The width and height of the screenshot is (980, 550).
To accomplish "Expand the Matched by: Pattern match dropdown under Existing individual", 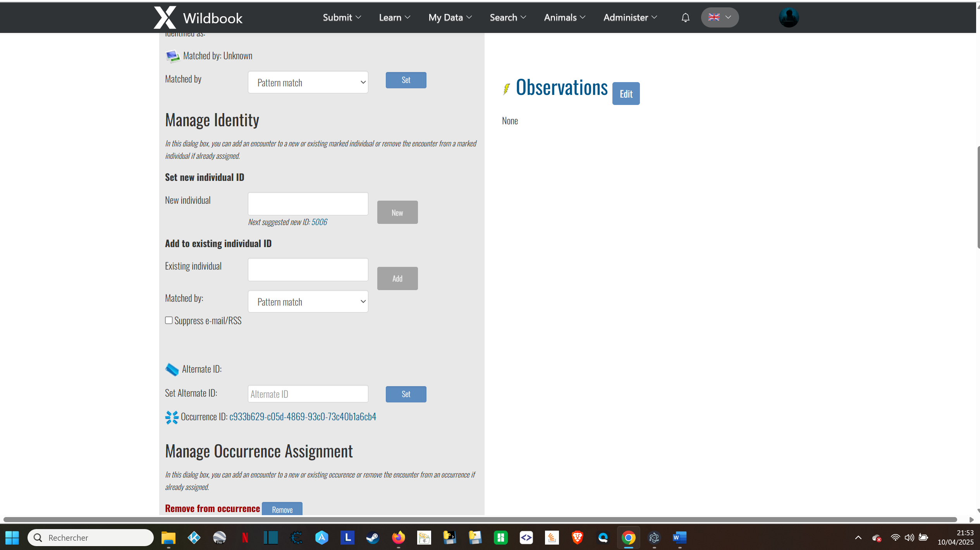I will tap(308, 302).
